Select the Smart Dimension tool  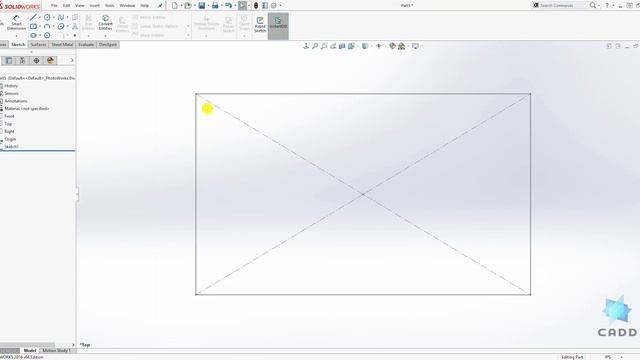coord(16,23)
